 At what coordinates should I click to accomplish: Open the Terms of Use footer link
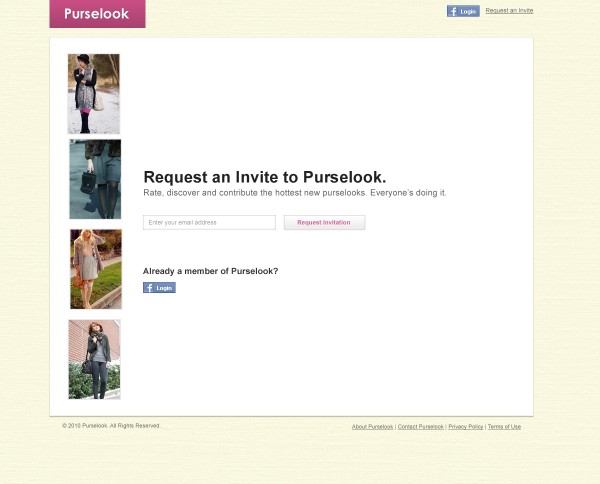tap(504, 427)
